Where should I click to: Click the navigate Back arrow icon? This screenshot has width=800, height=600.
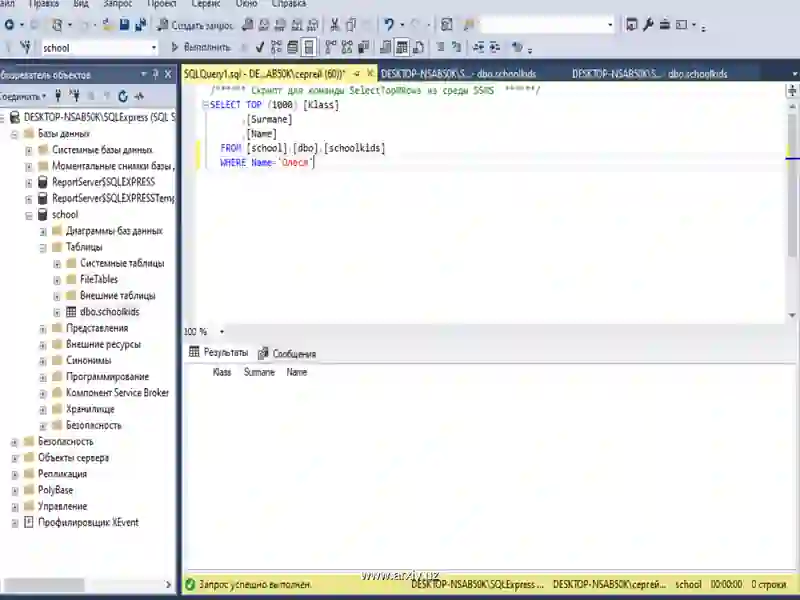[x=9, y=24]
